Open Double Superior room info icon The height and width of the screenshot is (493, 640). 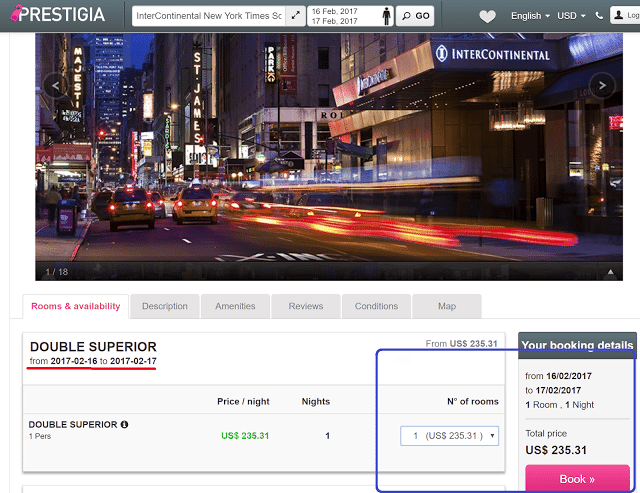click(x=124, y=424)
